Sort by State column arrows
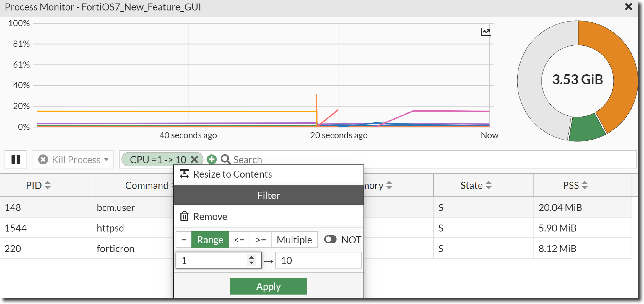Image resolution: width=644 pixels, height=304 pixels. pyautogui.click(x=489, y=185)
